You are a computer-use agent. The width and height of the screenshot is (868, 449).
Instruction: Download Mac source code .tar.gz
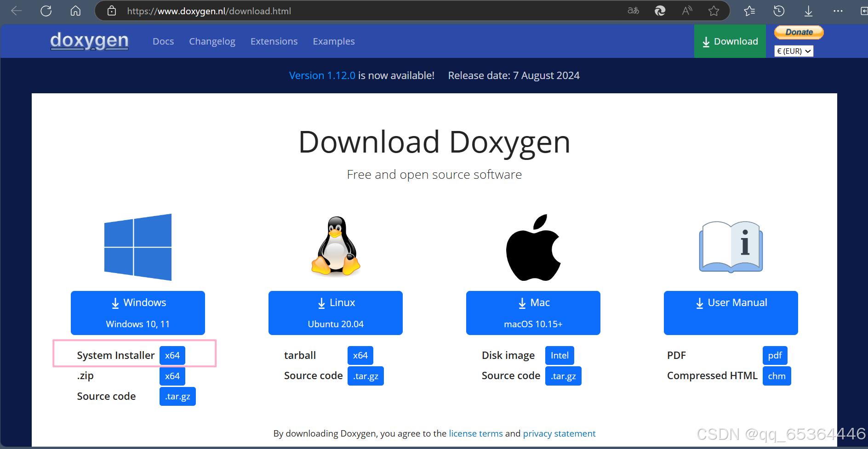tap(563, 376)
